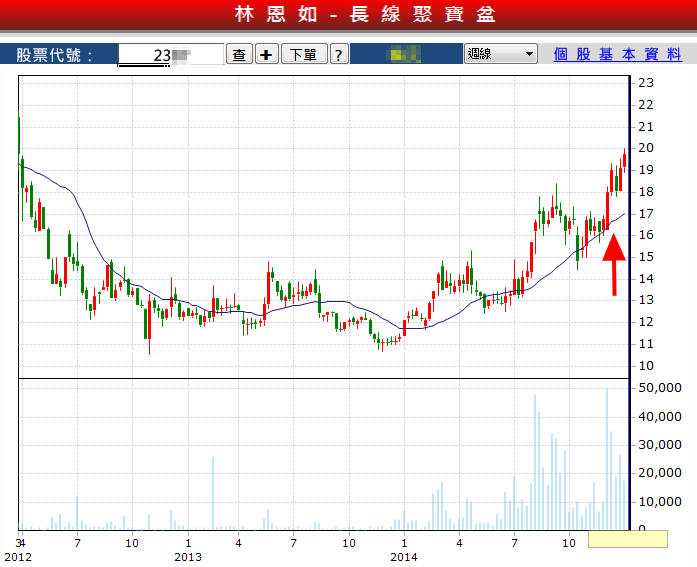Open the 週線 period dropdown

[501, 54]
